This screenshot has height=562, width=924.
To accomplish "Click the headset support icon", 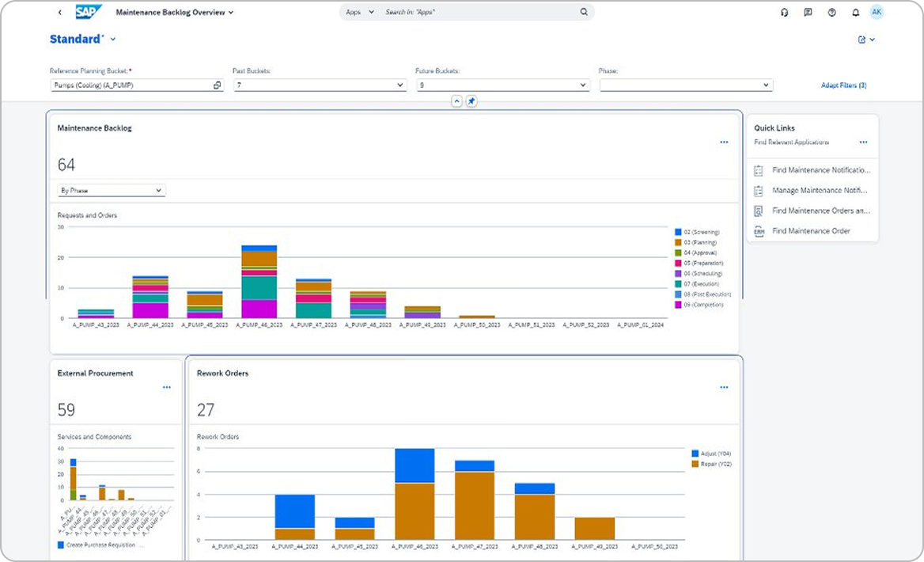I will 784,13.
